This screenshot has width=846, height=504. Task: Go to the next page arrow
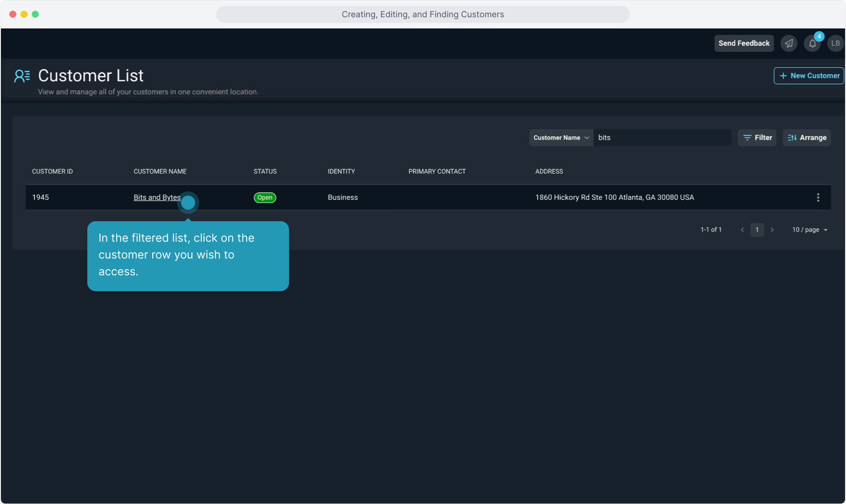772,230
